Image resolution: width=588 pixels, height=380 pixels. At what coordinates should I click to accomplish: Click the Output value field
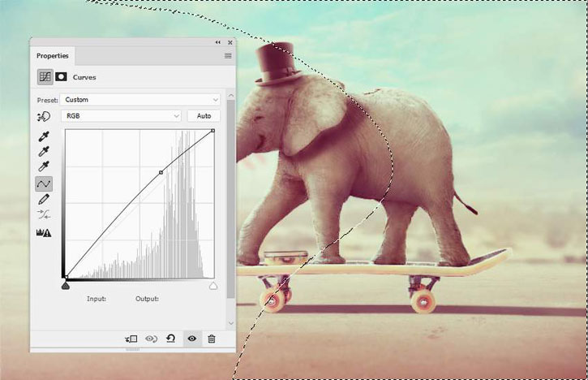(x=147, y=299)
